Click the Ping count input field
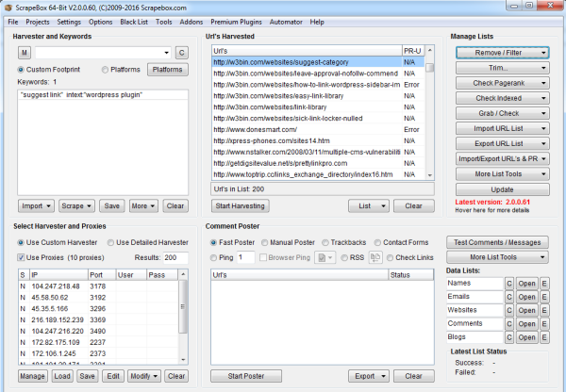This screenshot has height=392, width=566. click(x=246, y=257)
